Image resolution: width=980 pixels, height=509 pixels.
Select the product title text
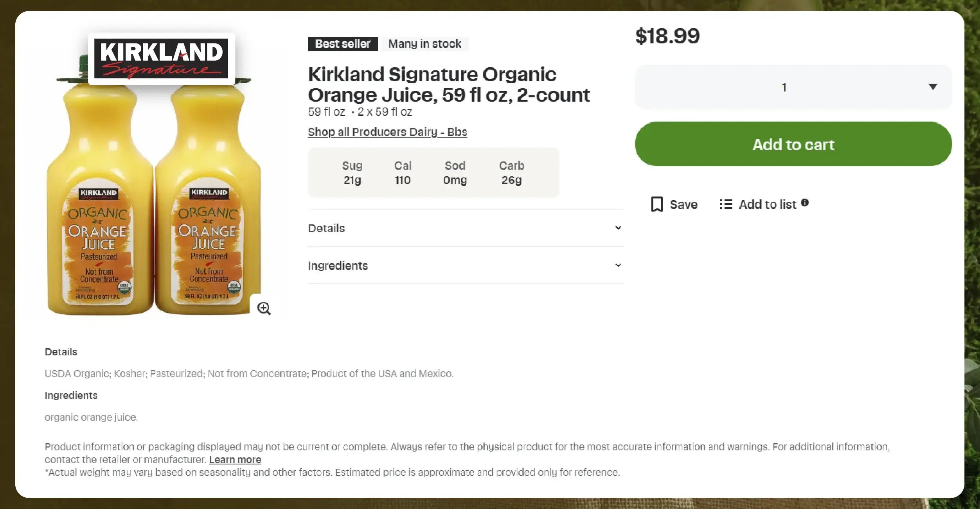(448, 84)
